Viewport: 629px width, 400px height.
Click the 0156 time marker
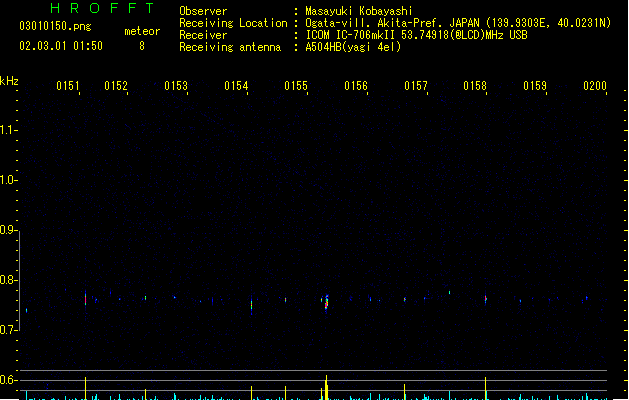[356, 86]
